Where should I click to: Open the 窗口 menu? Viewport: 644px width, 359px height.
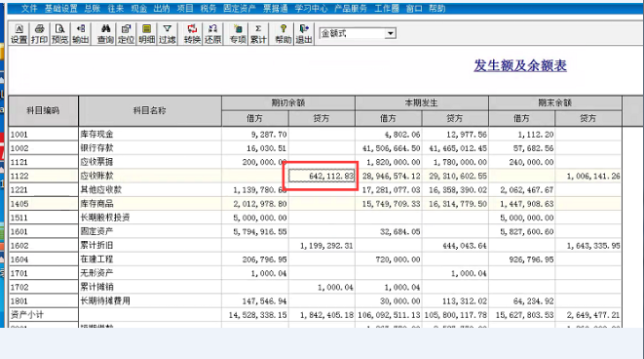click(x=414, y=8)
